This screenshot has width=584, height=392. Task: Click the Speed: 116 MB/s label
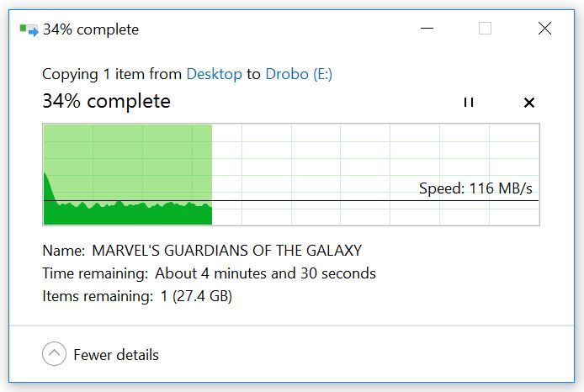click(x=475, y=188)
